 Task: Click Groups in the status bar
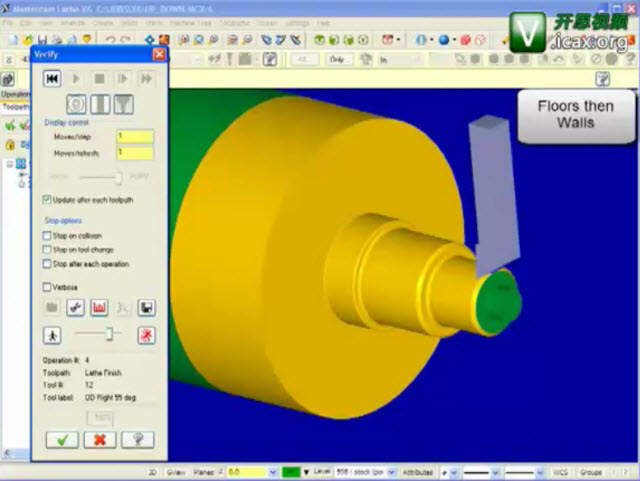[591, 472]
